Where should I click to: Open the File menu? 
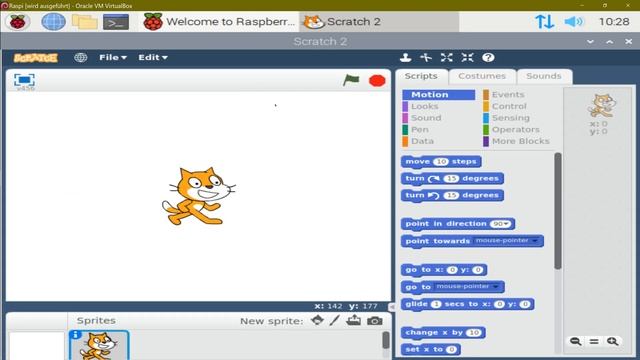[113, 58]
